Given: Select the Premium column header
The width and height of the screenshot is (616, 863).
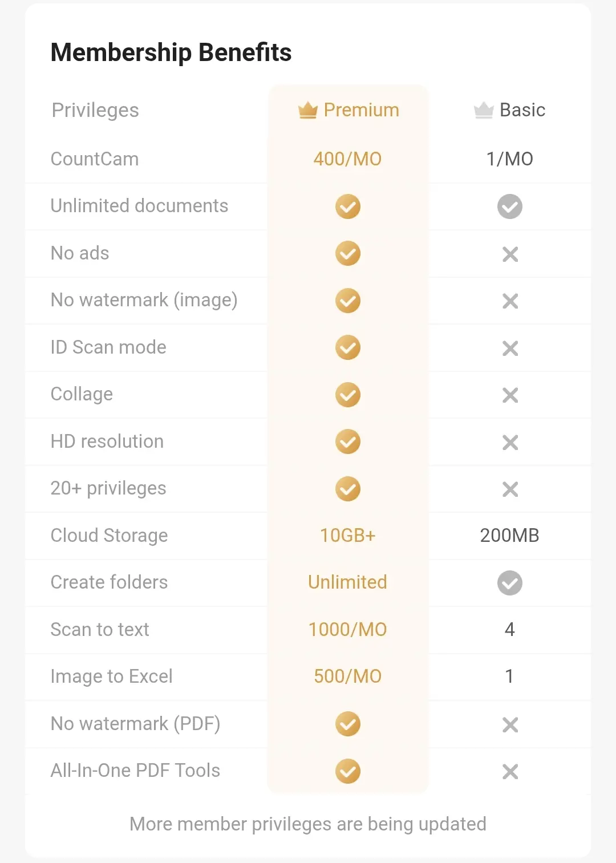Looking at the screenshot, I should pyautogui.click(x=348, y=110).
